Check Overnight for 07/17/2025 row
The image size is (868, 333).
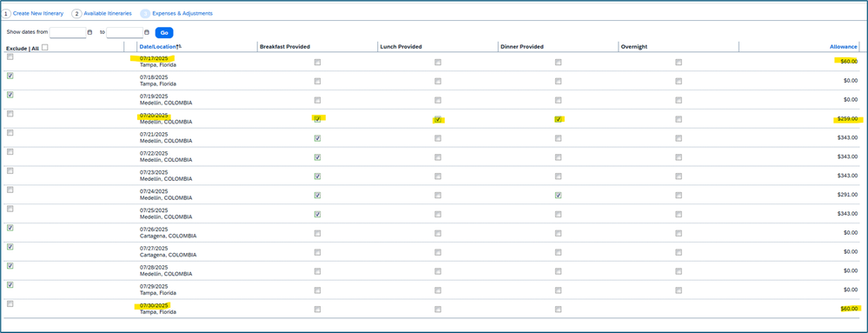click(679, 62)
